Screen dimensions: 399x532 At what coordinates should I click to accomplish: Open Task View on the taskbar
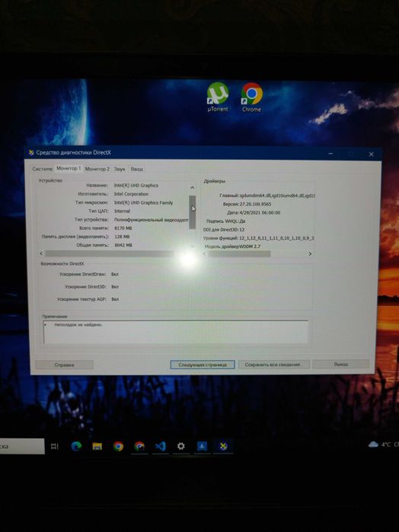click(x=55, y=446)
